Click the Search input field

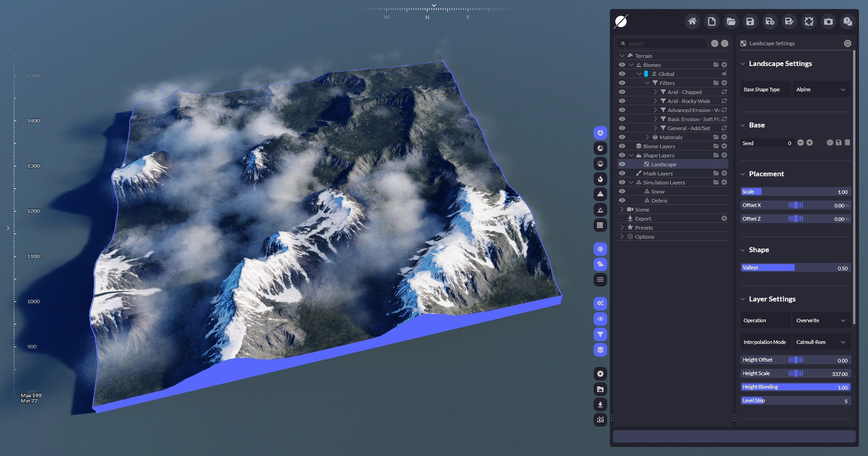click(665, 44)
